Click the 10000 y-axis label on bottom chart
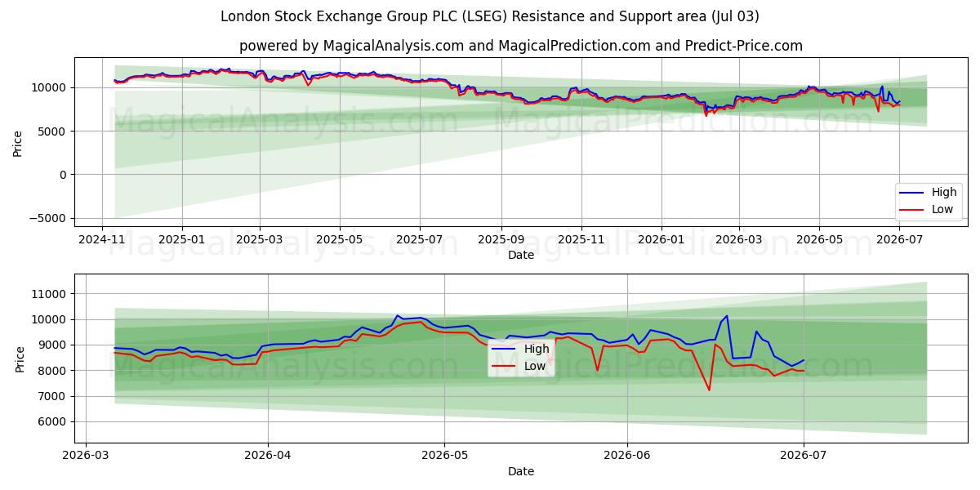This screenshot has width=980, height=490. tap(50, 319)
